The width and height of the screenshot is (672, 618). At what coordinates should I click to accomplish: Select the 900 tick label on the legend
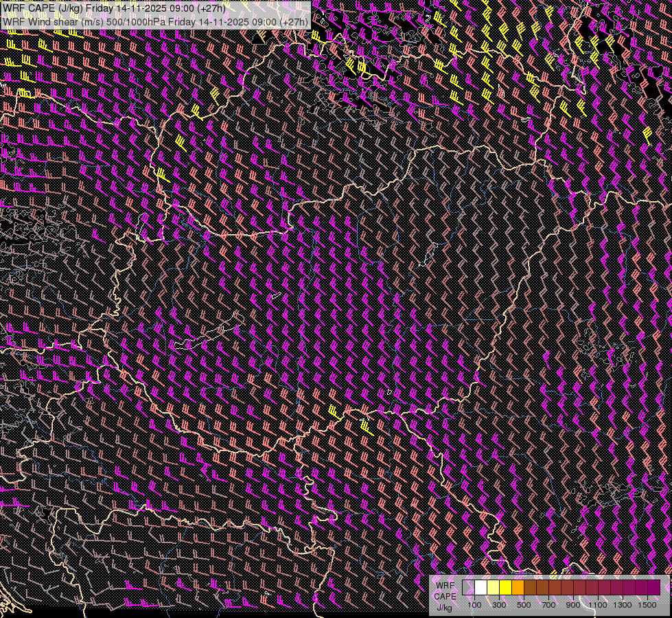pyautogui.click(x=573, y=605)
